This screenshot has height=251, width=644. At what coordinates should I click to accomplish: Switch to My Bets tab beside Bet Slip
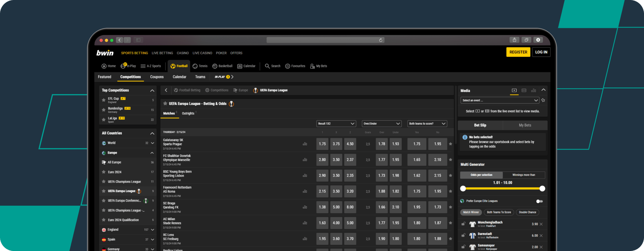tap(525, 125)
